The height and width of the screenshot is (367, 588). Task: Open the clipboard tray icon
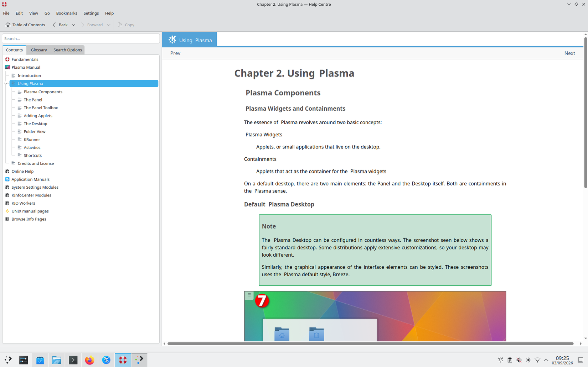pos(510,360)
